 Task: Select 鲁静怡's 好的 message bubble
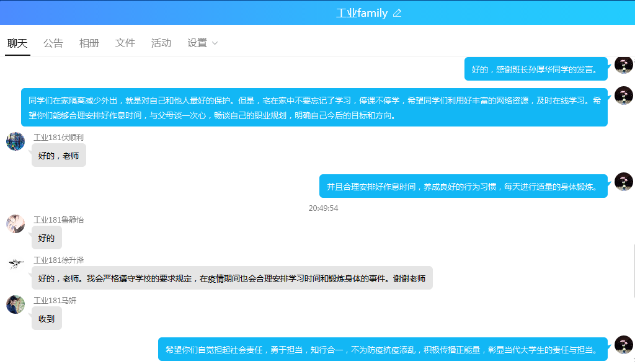tap(47, 237)
